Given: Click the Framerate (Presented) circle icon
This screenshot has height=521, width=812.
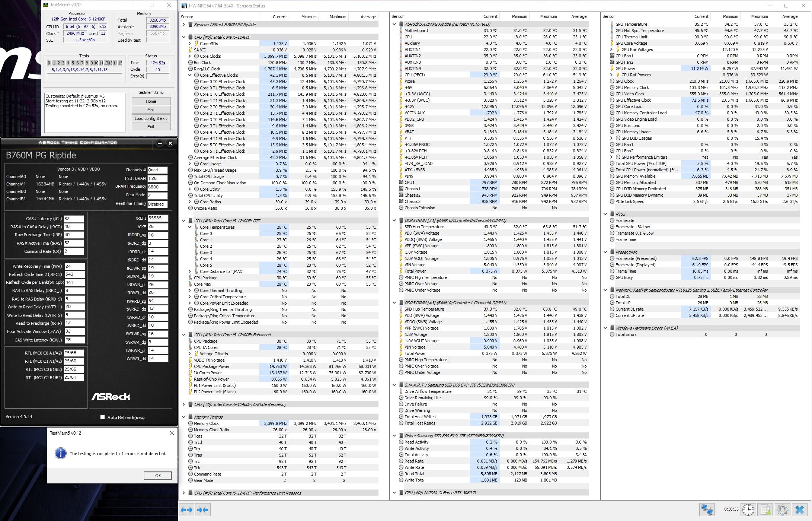Looking at the screenshot, I should [x=612, y=258].
